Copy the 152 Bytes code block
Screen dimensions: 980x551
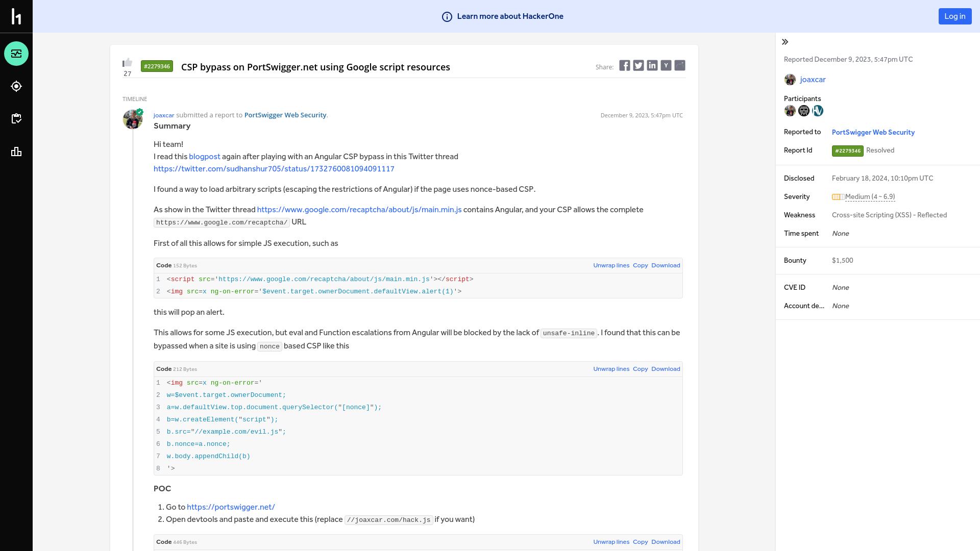click(x=640, y=265)
